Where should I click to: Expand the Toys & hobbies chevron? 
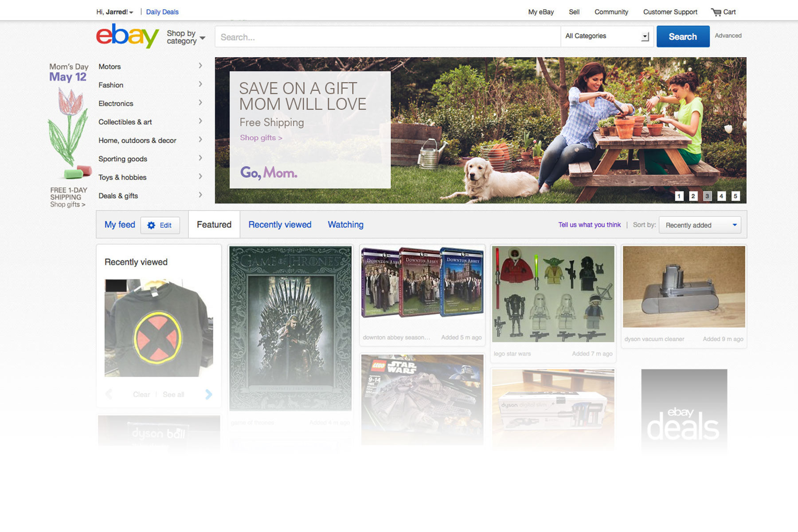(x=200, y=176)
